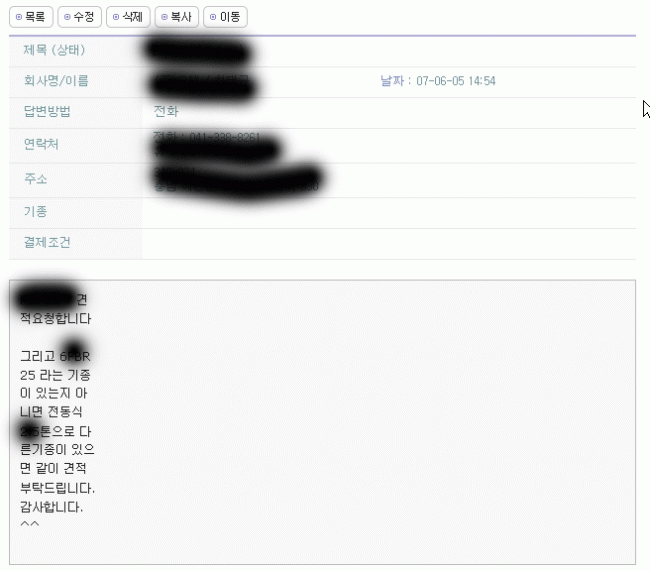Click the 연락처 row label
650x571 pixels.
click(x=41, y=144)
